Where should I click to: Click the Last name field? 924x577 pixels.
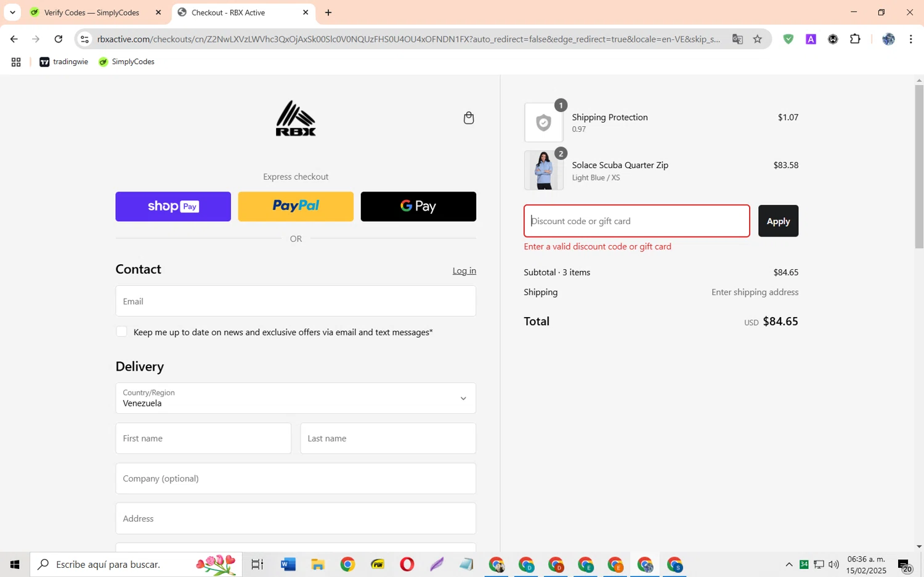[388, 438]
